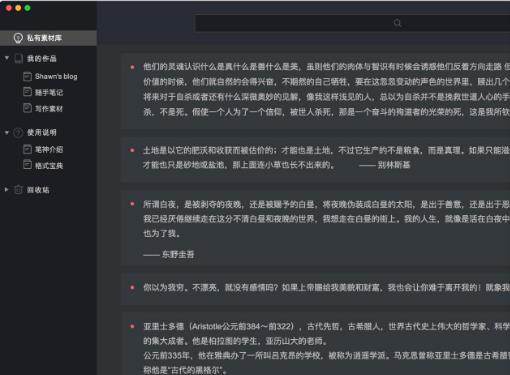Collapse the 我的作品 section

click(x=7, y=58)
